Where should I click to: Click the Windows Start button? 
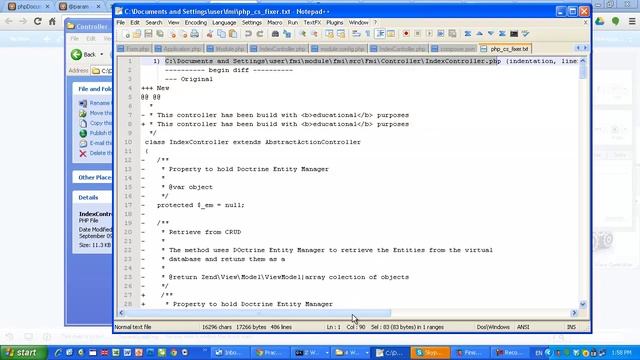24,353
